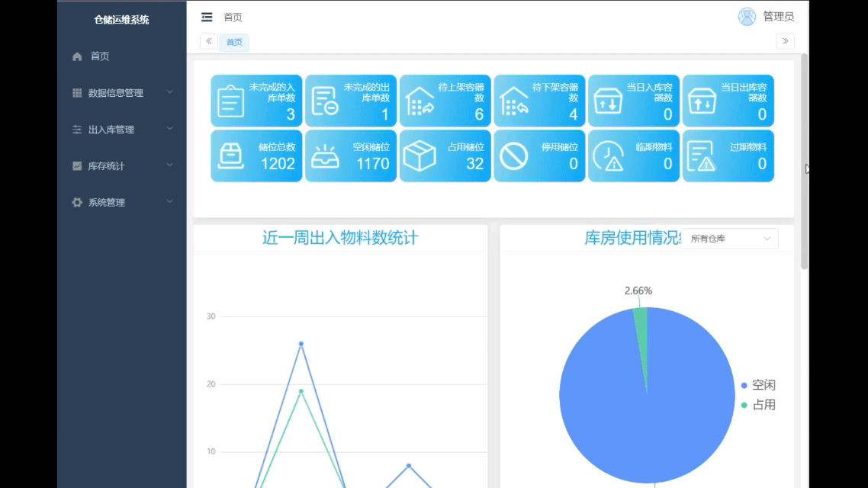
Task: Click the 空闲储位 tray icon
Action: click(325, 156)
